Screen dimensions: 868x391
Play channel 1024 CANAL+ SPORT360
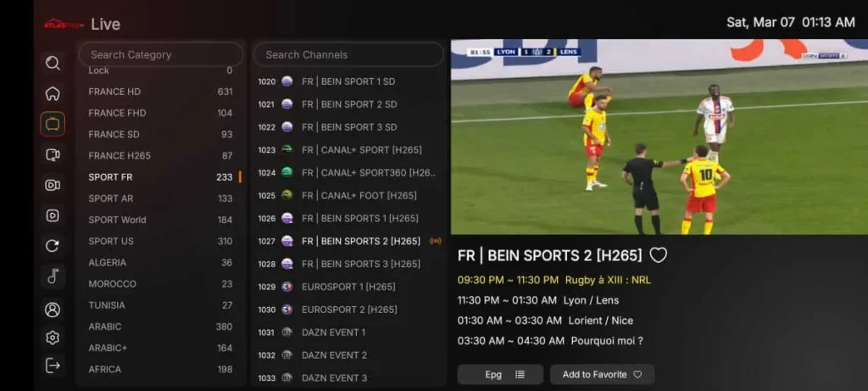click(x=348, y=173)
